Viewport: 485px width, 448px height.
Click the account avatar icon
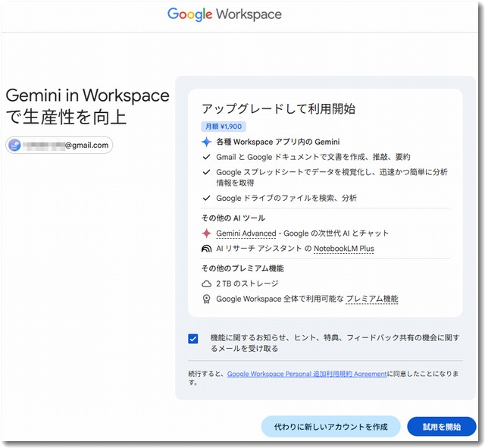point(14,146)
